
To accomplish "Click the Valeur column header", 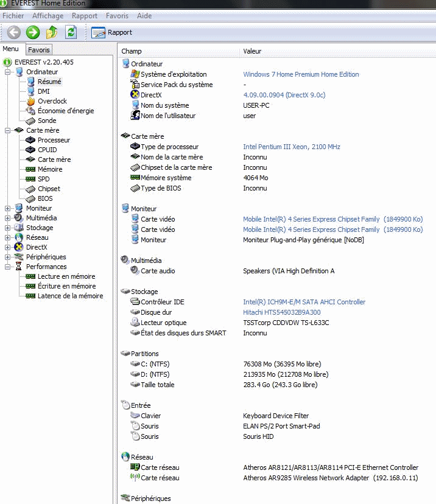I will (x=337, y=51).
